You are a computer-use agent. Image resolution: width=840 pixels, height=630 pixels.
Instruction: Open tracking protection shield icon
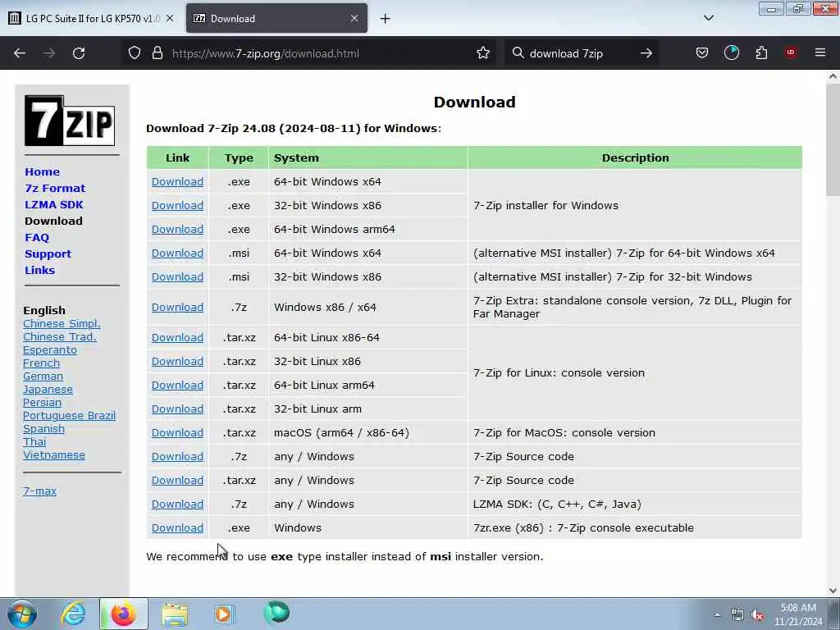tap(135, 53)
